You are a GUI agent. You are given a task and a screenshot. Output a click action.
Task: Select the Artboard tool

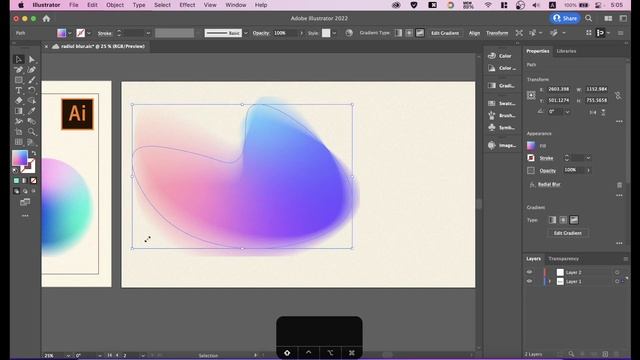[x=18, y=132]
